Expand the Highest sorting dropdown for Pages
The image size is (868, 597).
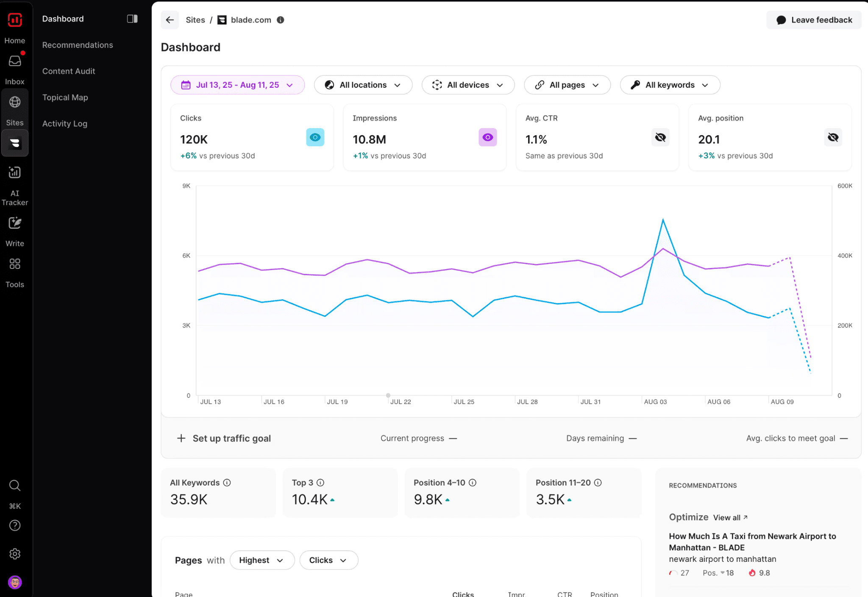click(x=262, y=560)
